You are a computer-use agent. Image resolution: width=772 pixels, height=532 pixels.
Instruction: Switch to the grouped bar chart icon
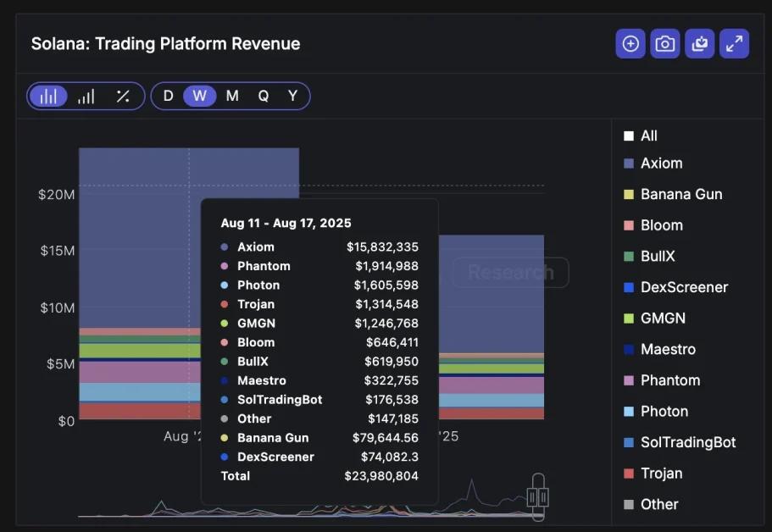(x=86, y=96)
